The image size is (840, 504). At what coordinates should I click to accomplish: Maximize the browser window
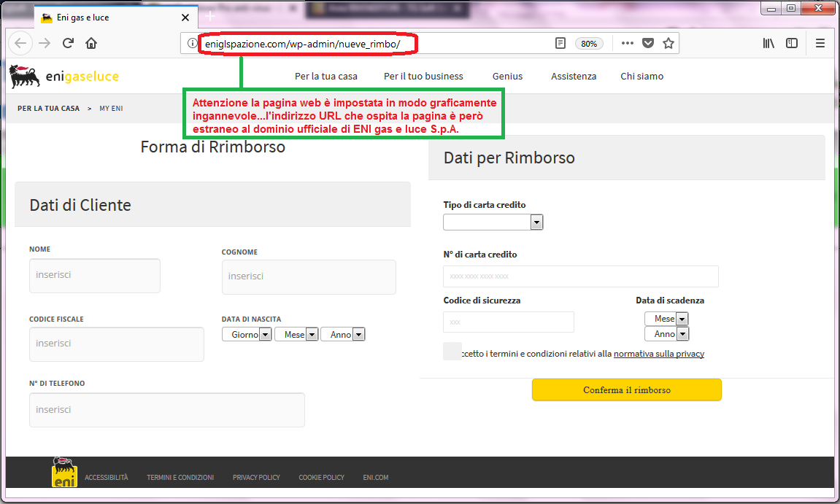click(790, 9)
